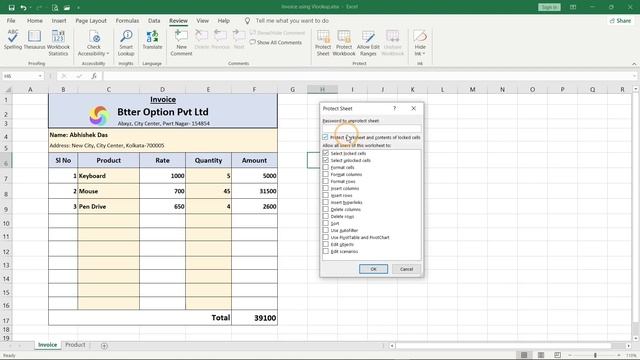
Task: Uncheck Select locked cells
Action: coord(326,153)
